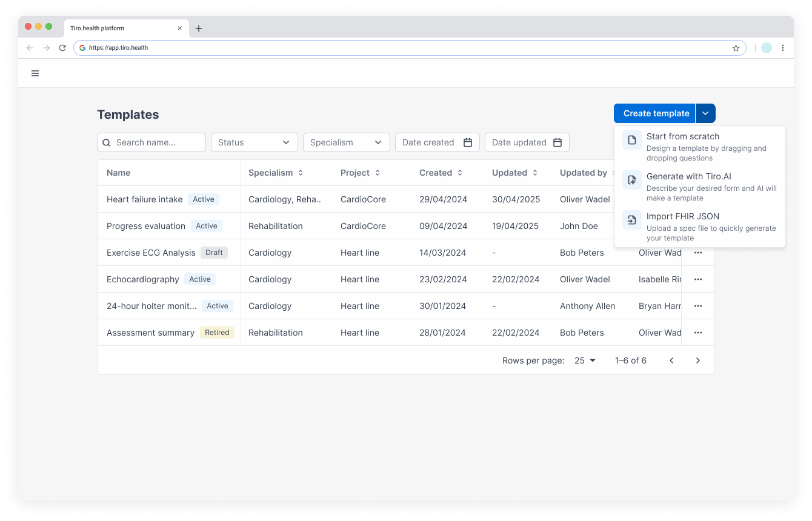Viewport: 812px width, 521px height.
Task: Click the 19/04/2025 updated date
Action: (x=515, y=226)
